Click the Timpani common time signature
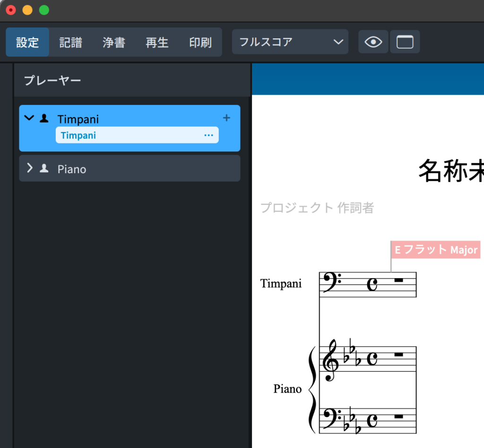 (x=372, y=284)
